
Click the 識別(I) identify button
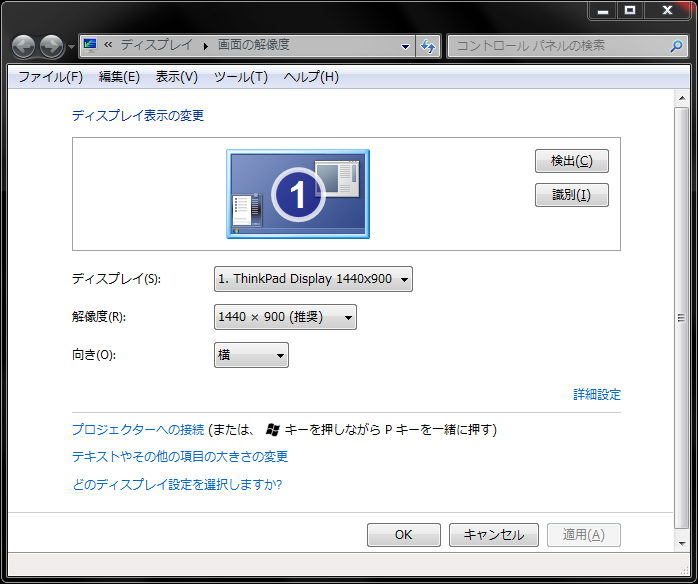pos(572,195)
